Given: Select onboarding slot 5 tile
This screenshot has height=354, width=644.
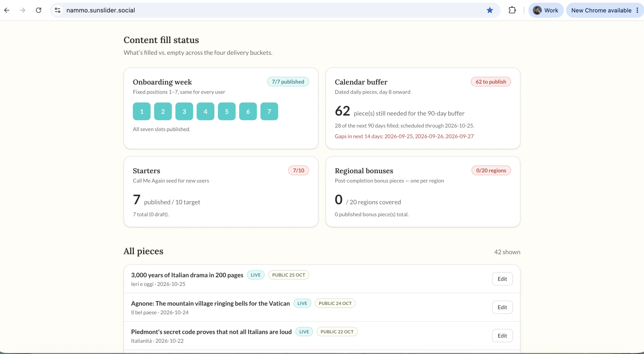Looking at the screenshot, I should click(x=227, y=111).
